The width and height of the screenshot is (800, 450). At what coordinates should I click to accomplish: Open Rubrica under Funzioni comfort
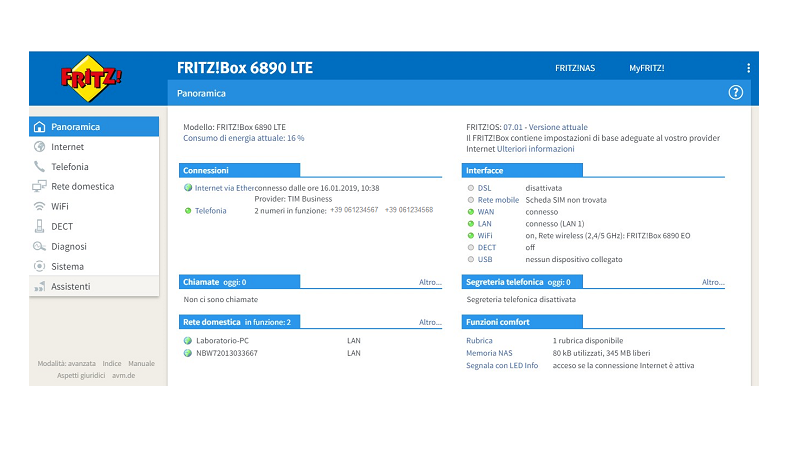tap(479, 340)
